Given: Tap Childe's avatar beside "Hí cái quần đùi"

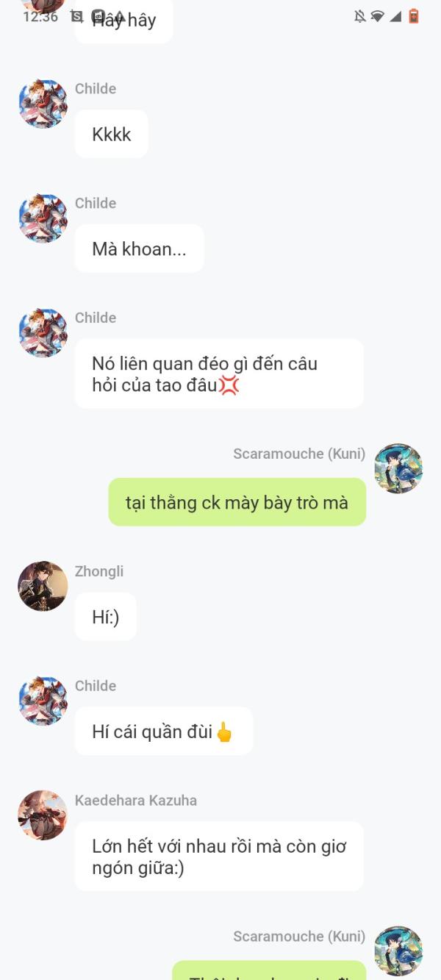Looking at the screenshot, I should pos(43,701).
